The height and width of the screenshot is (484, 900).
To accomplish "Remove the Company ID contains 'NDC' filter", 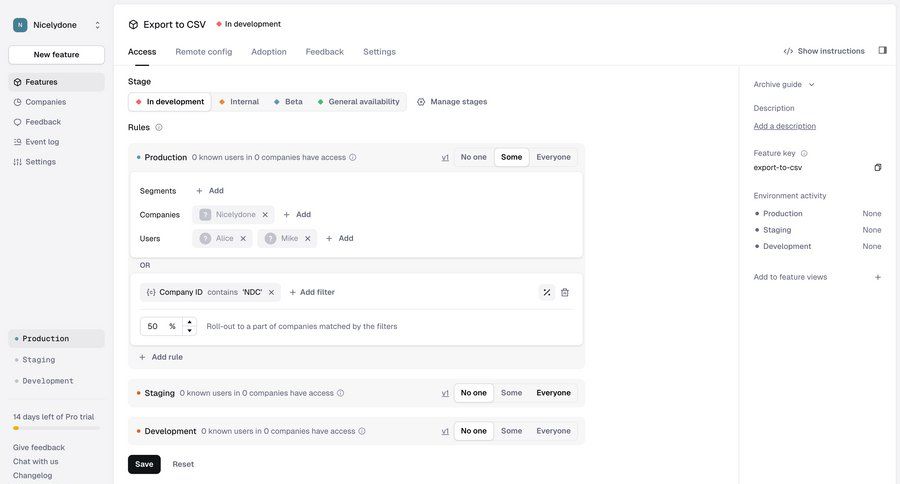I will click(271, 292).
